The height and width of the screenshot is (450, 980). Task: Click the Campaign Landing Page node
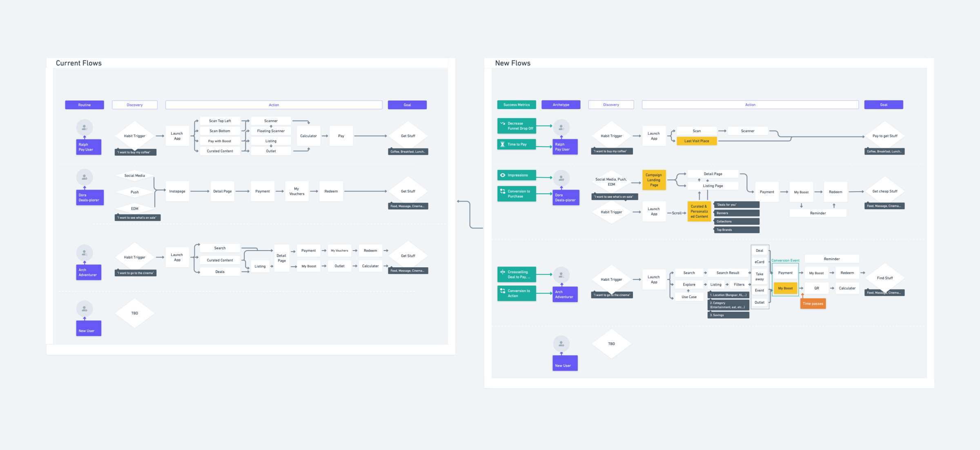pyautogui.click(x=654, y=180)
